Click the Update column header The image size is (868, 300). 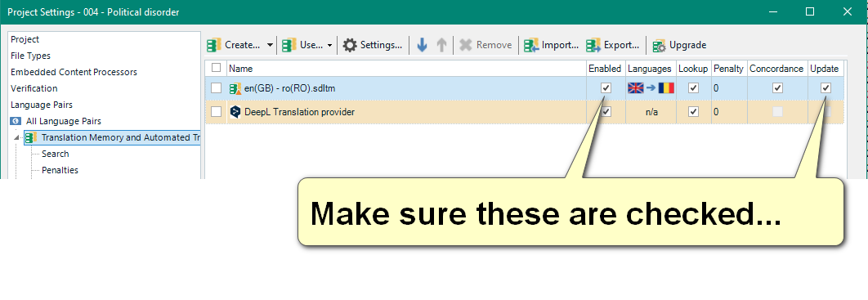825,69
